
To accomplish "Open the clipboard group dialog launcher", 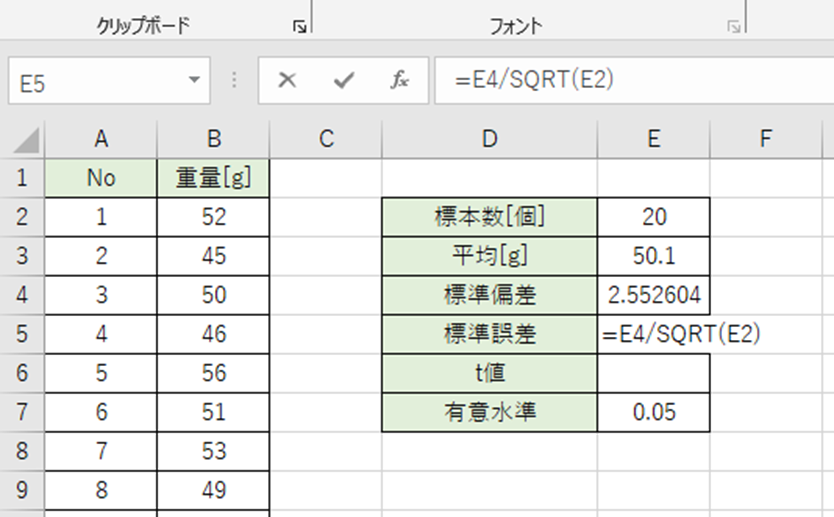I will pos(299,28).
